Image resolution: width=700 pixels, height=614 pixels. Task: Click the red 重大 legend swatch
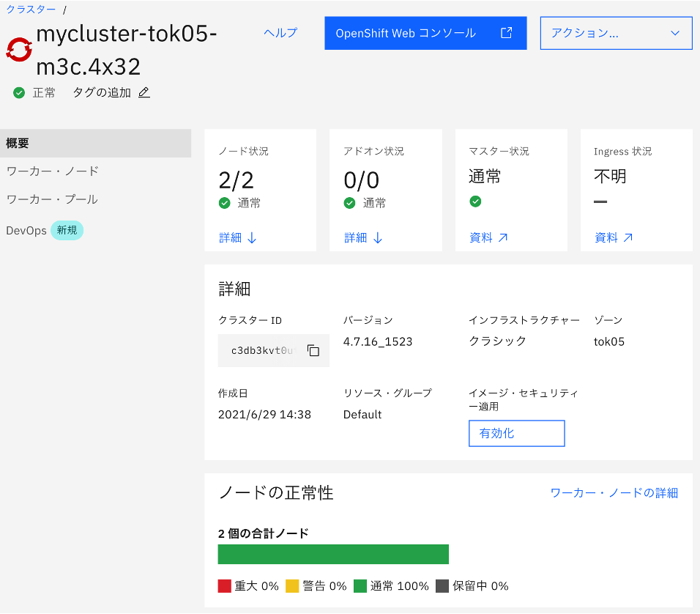[x=224, y=586]
